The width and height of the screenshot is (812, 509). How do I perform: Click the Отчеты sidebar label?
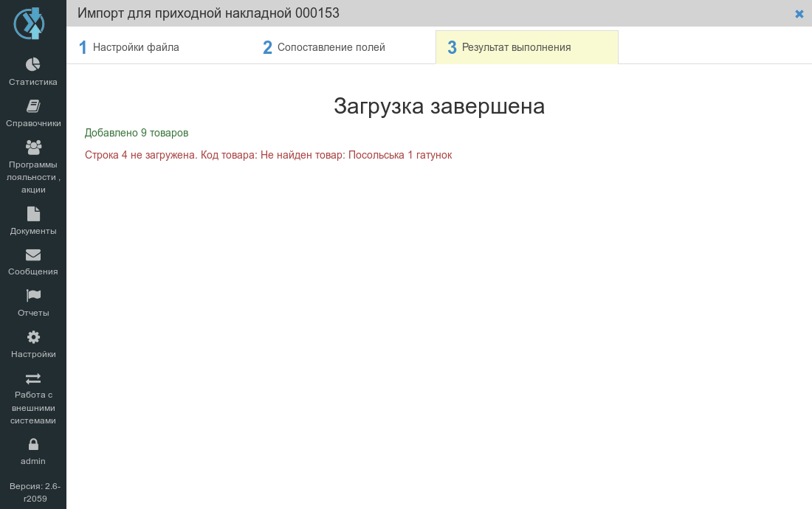[x=33, y=313]
